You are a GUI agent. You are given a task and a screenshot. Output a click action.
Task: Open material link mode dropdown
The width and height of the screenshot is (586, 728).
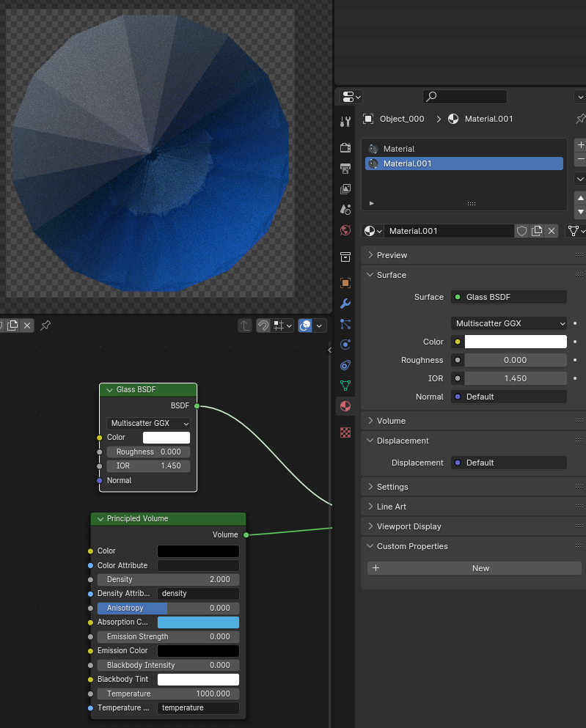click(576, 231)
